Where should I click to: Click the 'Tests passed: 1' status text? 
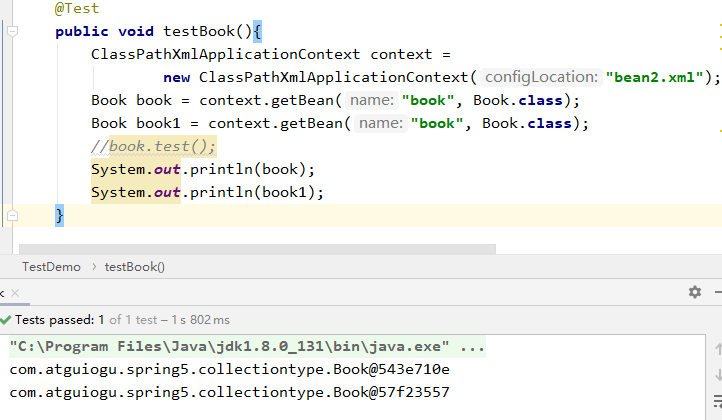coord(59,320)
